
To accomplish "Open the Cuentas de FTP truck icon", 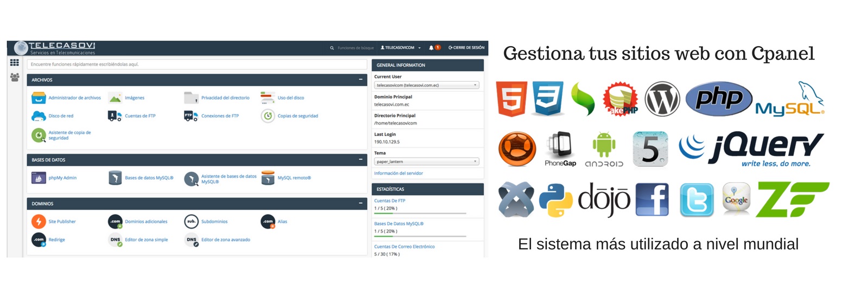I will [x=115, y=116].
